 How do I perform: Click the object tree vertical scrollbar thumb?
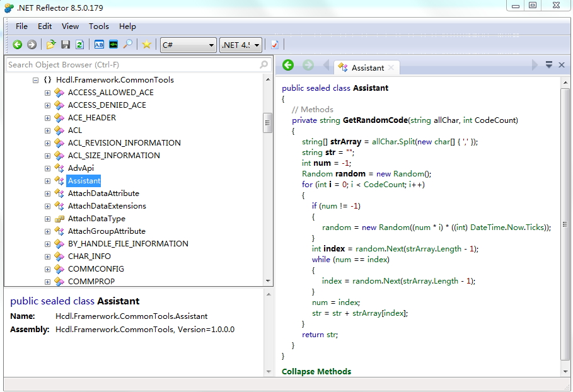[267, 123]
